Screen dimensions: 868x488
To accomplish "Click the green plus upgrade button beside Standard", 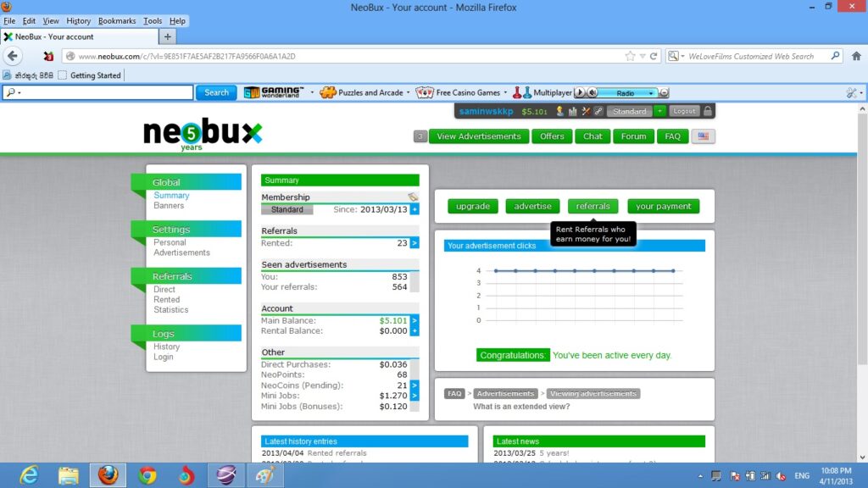I will (660, 111).
